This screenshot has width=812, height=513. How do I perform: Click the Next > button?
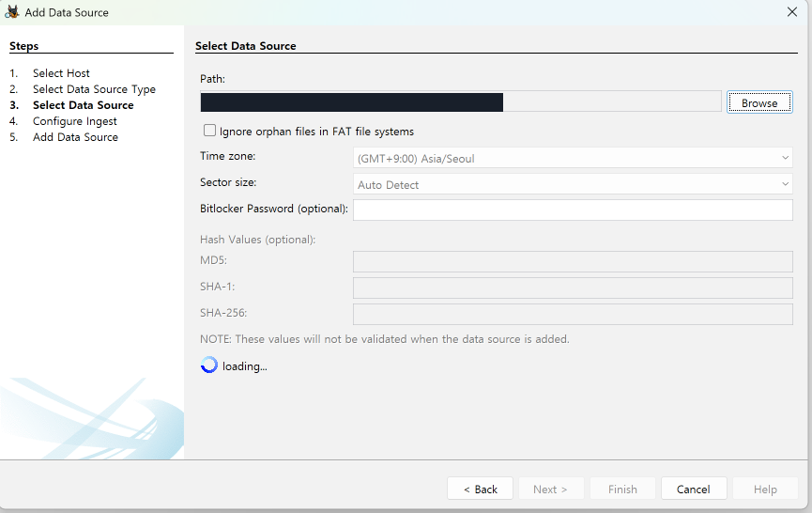(x=551, y=489)
